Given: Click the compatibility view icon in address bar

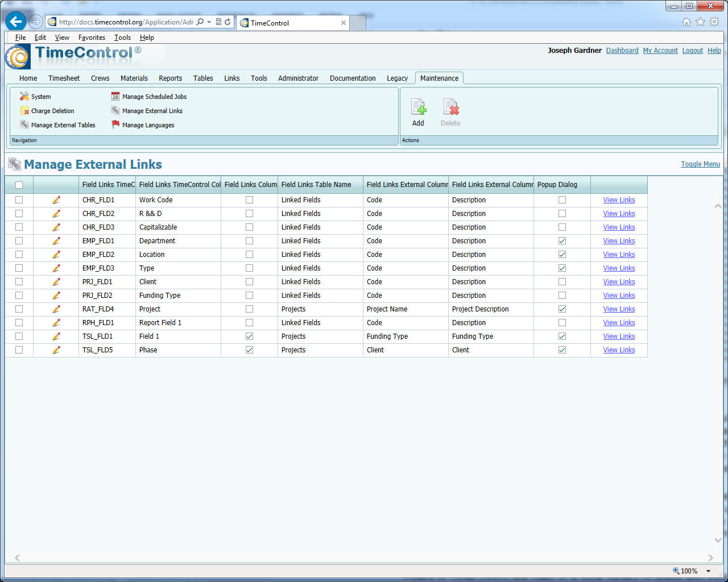Looking at the screenshot, I should pos(218,22).
